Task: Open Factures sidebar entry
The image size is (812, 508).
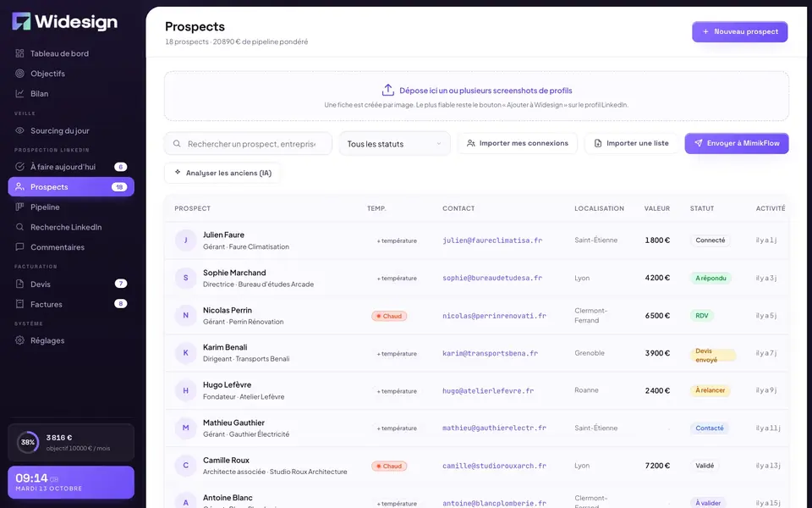Action: click(x=71, y=304)
